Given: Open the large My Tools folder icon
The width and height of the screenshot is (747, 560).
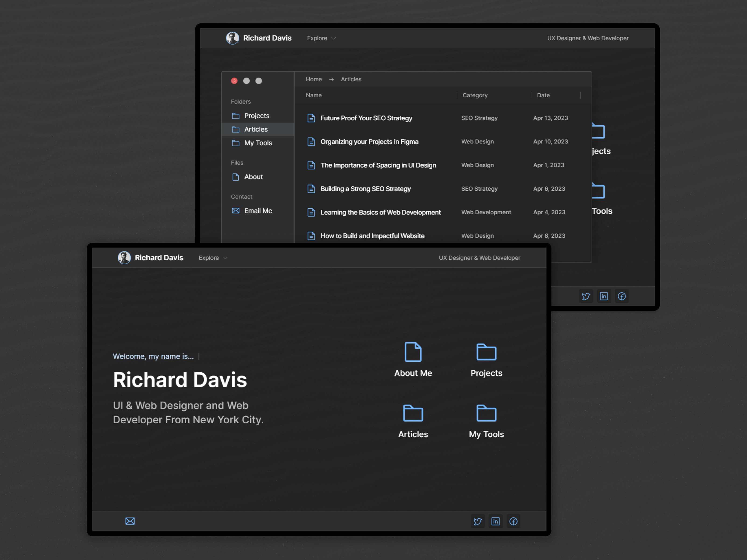Looking at the screenshot, I should click(x=486, y=413).
